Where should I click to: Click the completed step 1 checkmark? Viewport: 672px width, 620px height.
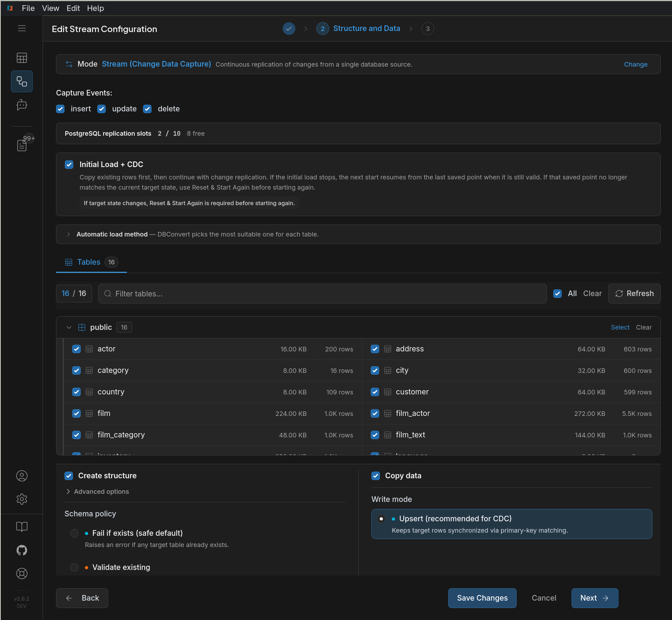pyautogui.click(x=289, y=29)
